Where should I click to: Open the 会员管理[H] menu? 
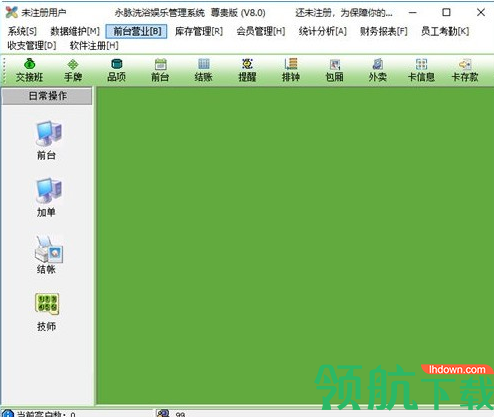[x=261, y=31]
